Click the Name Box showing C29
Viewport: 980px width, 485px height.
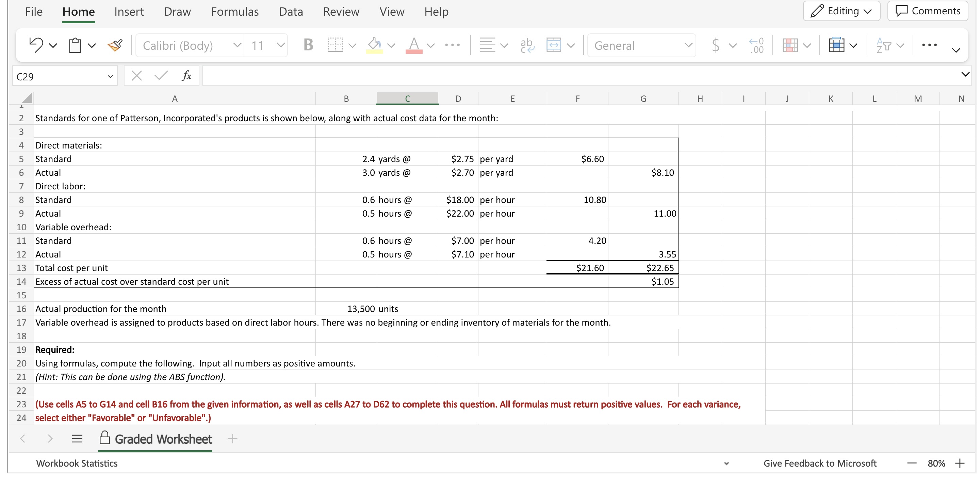65,76
